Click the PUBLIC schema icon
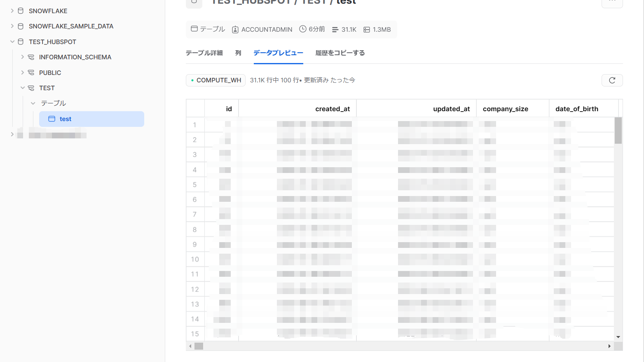The height and width of the screenshot is (362, 644). [31, 73]
